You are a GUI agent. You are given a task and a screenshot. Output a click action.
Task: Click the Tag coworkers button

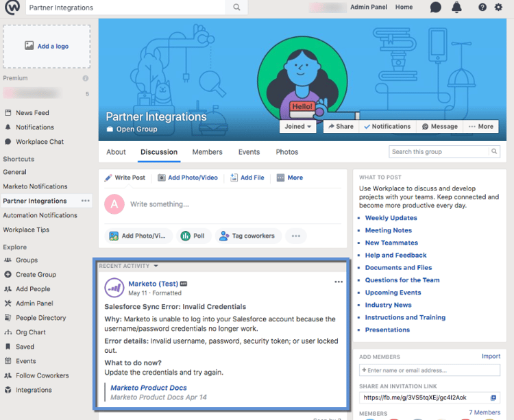248,236
